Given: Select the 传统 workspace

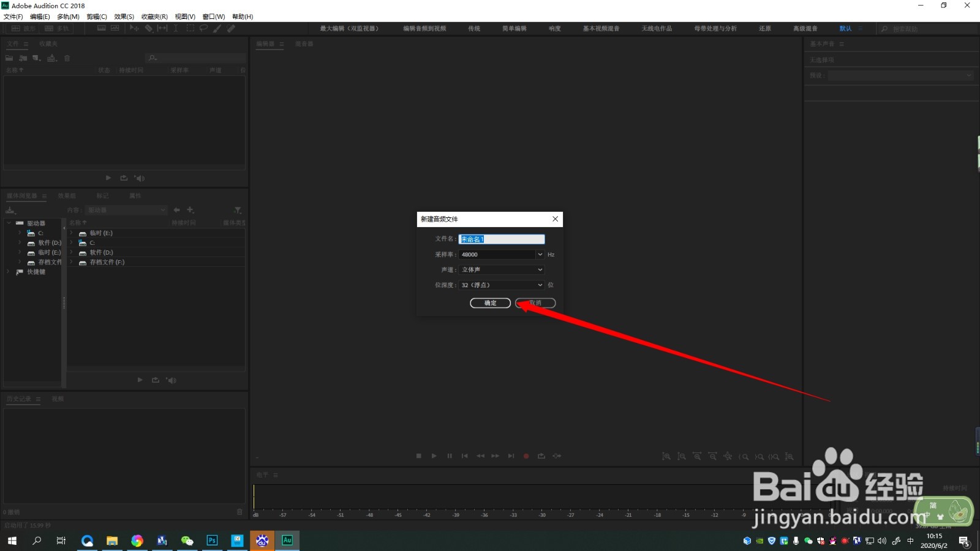Looking at the screenshot, I should (x=474, y=29).
